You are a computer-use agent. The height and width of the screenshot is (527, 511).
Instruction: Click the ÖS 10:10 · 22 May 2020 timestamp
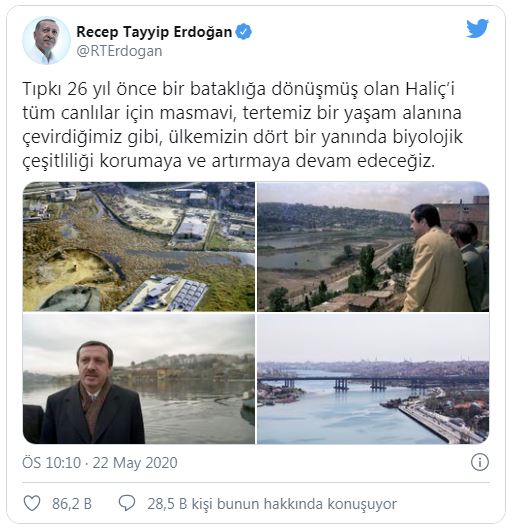click(x=100, y=462)
